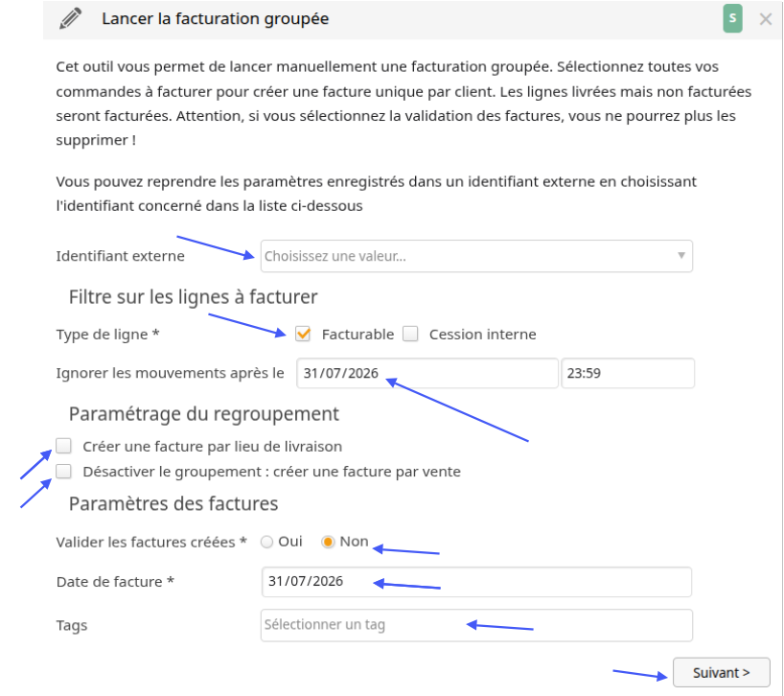Viewport: 784px width, 696px height.
Task: Click the Date de facture field
Action: (x=476, y=582)
